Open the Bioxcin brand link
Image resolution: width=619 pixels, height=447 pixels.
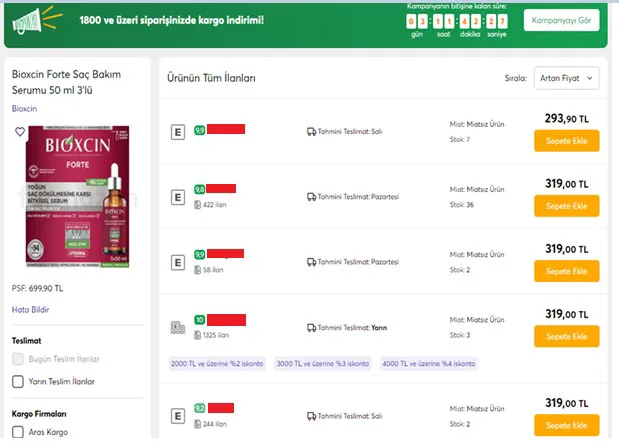(x=24, y=109)
